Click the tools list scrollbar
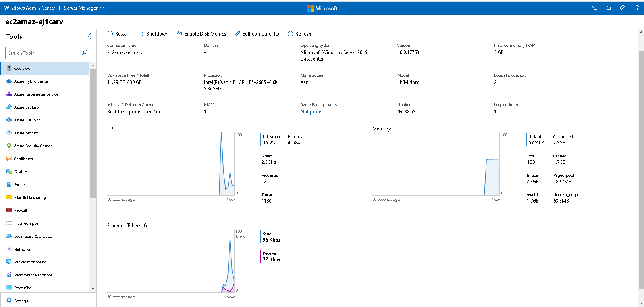The image size is (644, 307). (93, 133)
